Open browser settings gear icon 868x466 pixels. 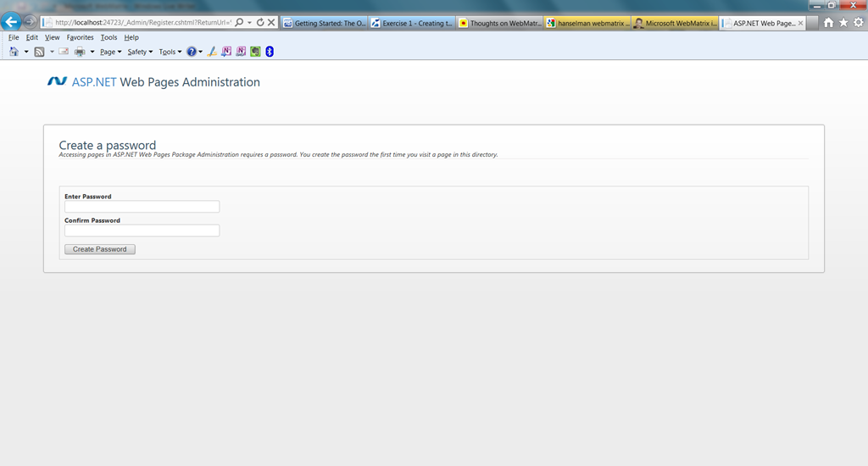tap(858, 23)
